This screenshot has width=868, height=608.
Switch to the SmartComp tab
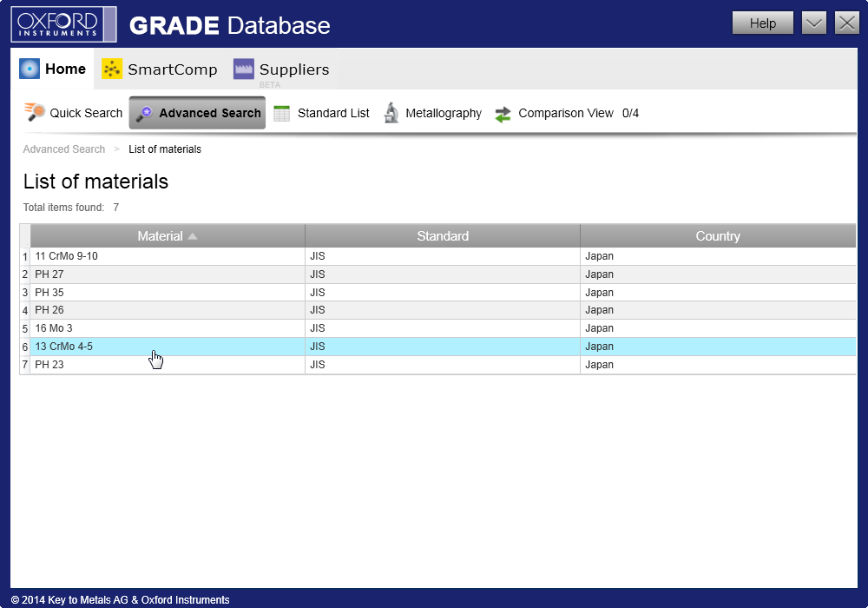click(x=160, y=69)
